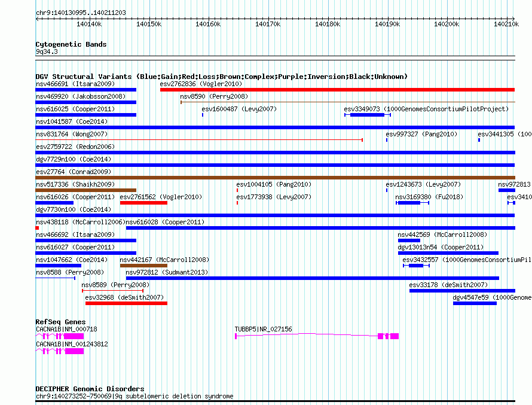Open nsv1041587 (Coe2014) variant
The height and width of the screenshot is (405, 532).
(72, 121)
